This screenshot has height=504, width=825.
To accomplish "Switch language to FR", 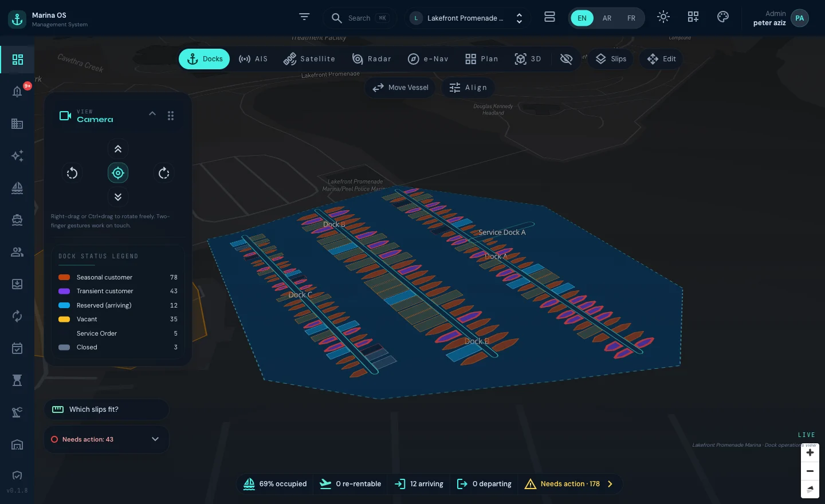I will [631, 18].
